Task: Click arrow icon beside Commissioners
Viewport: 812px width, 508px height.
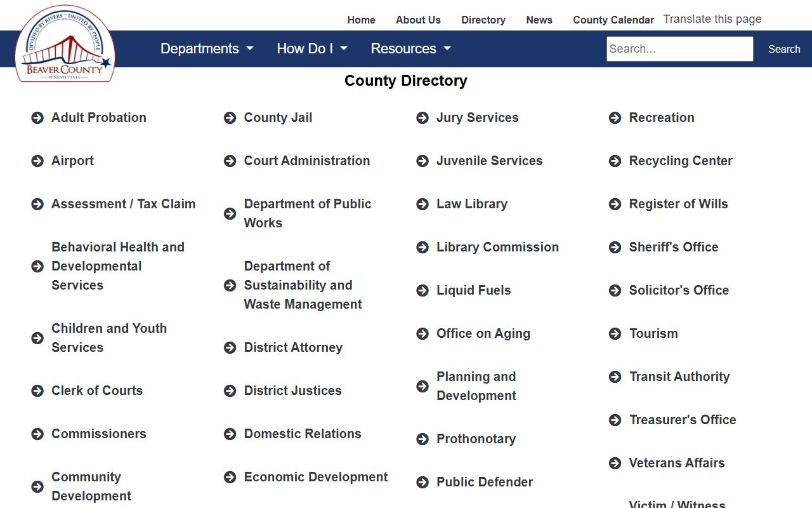Action: (x=37, y=434)
